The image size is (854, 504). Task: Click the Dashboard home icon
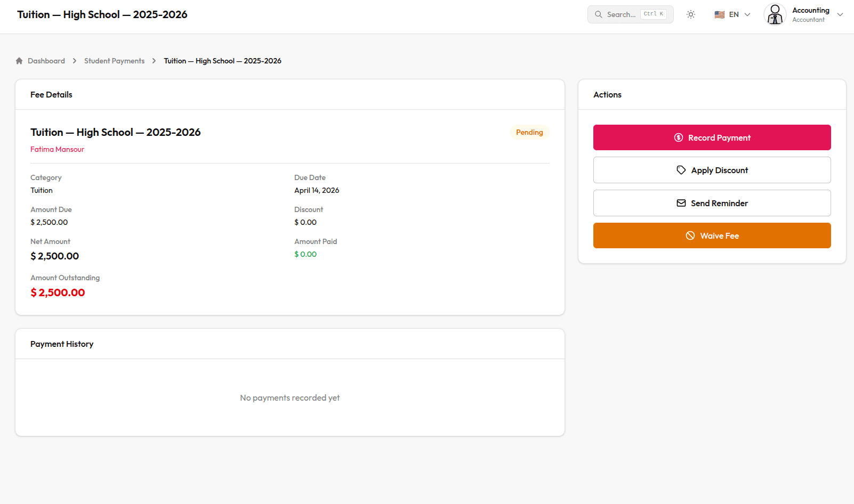(19, 61)
